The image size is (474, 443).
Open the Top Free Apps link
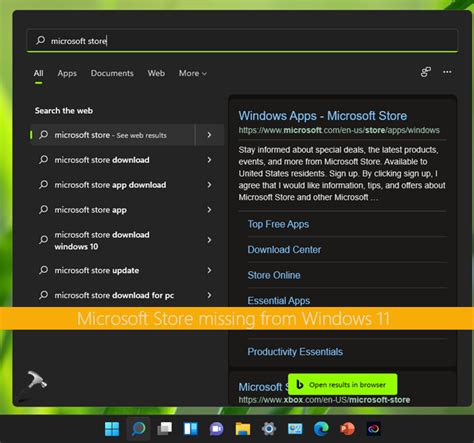tap(278, 224)
